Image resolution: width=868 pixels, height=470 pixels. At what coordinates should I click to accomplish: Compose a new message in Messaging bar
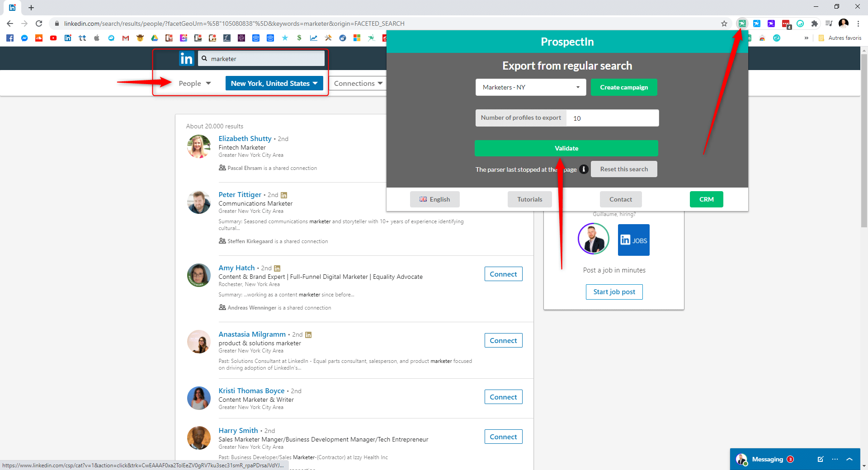pos(821,459)
